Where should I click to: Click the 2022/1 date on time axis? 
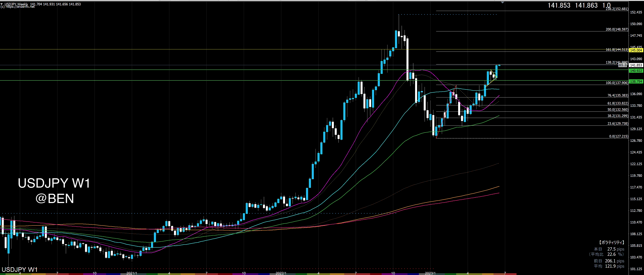[281, 273]
